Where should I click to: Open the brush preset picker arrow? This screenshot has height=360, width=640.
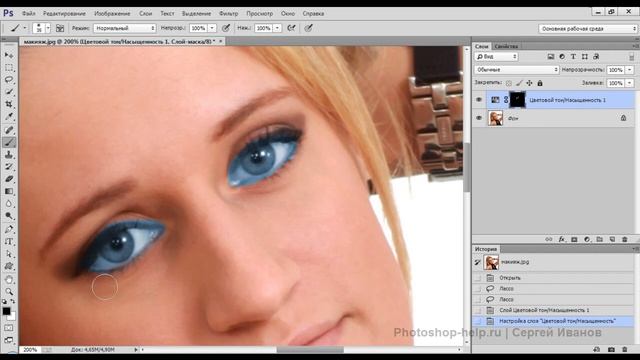click(x=48, y=28)
